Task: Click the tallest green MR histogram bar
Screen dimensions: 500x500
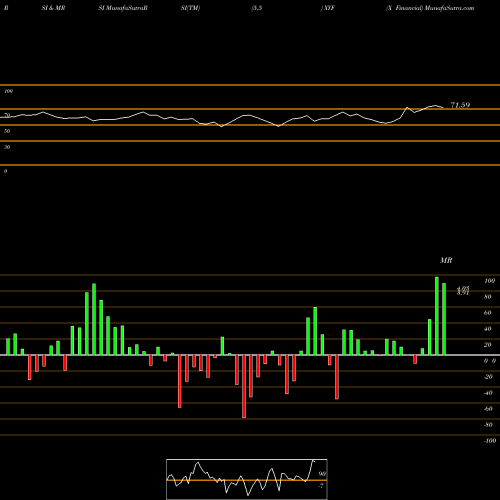Action: tap(437, 316)
